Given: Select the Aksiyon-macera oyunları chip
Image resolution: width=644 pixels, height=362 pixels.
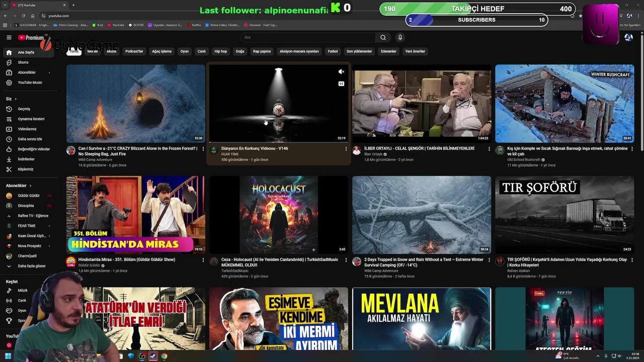Looking at the screenshot, I should click(299, 51).
